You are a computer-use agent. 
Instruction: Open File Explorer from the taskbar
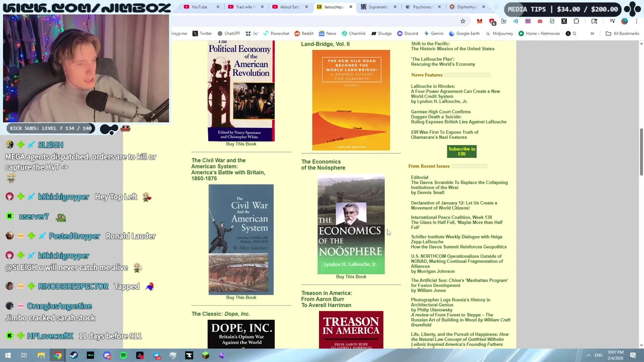[41, 355]
